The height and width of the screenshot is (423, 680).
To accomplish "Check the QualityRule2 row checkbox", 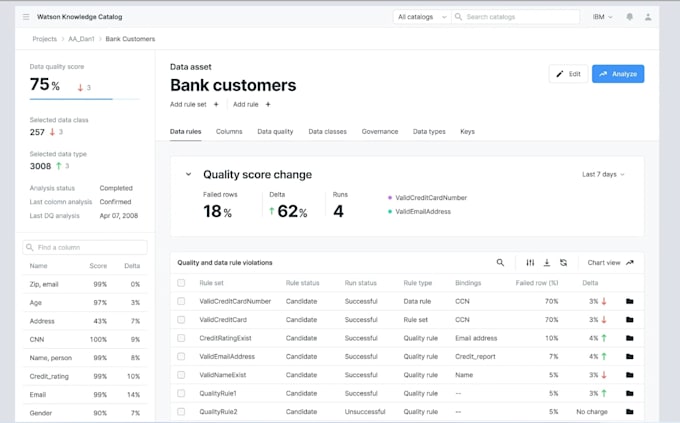I will coord(181,412).
